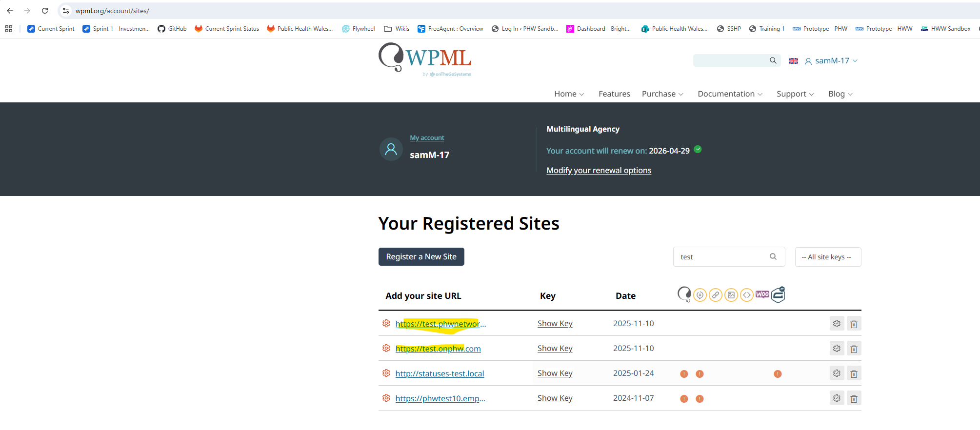
Task: Open Modify your renewal options link
Action: (x=599, y=170)
